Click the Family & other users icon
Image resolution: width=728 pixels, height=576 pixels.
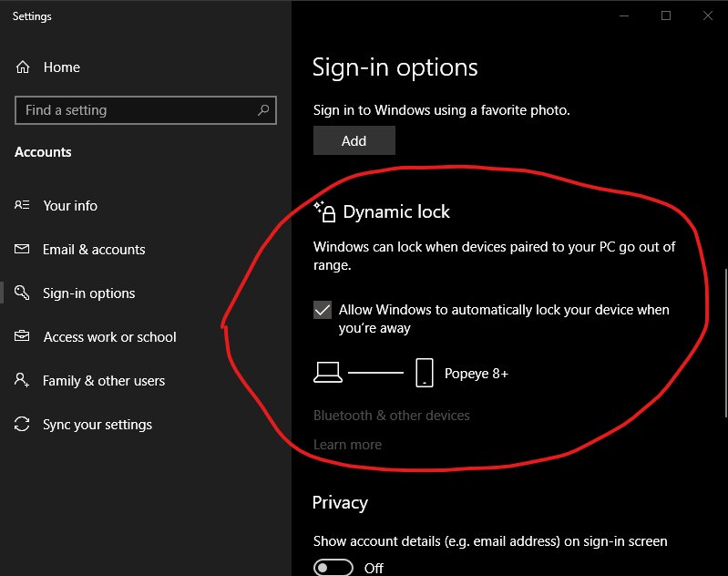tap(22, 380)
